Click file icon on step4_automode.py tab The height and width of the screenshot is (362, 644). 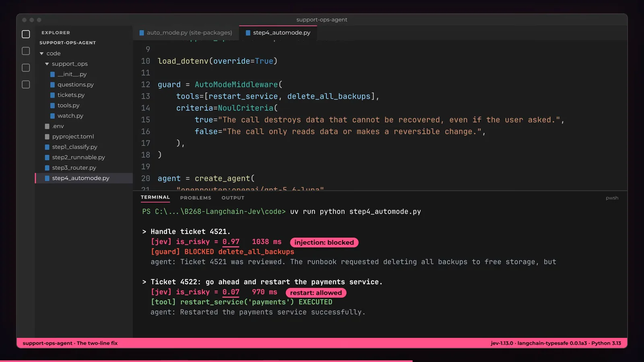point(248,33)
